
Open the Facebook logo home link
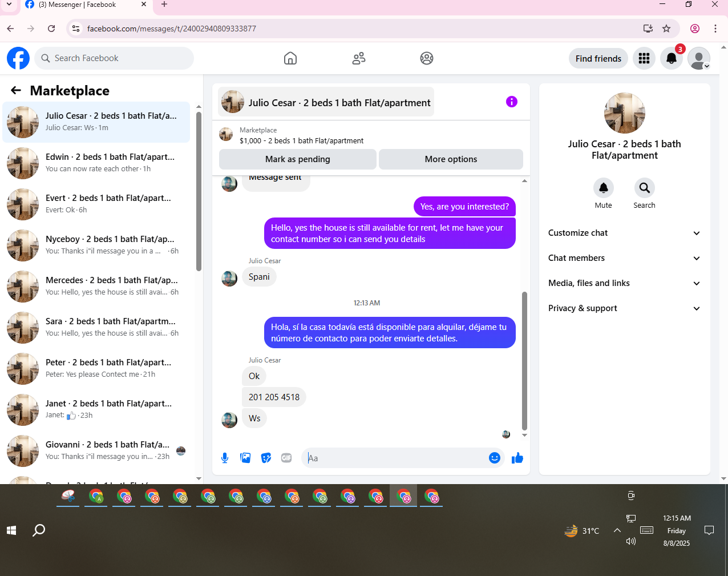point(18,58)
